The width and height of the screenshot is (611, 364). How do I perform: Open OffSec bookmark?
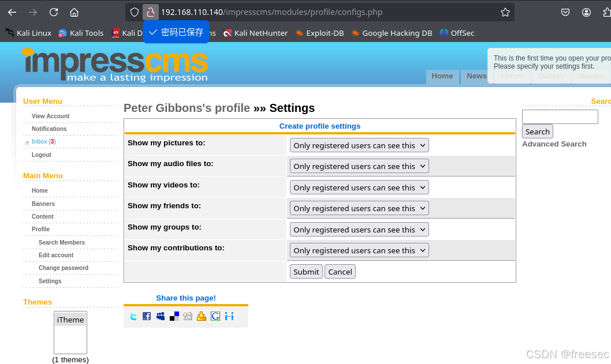[x=457, y=33]
